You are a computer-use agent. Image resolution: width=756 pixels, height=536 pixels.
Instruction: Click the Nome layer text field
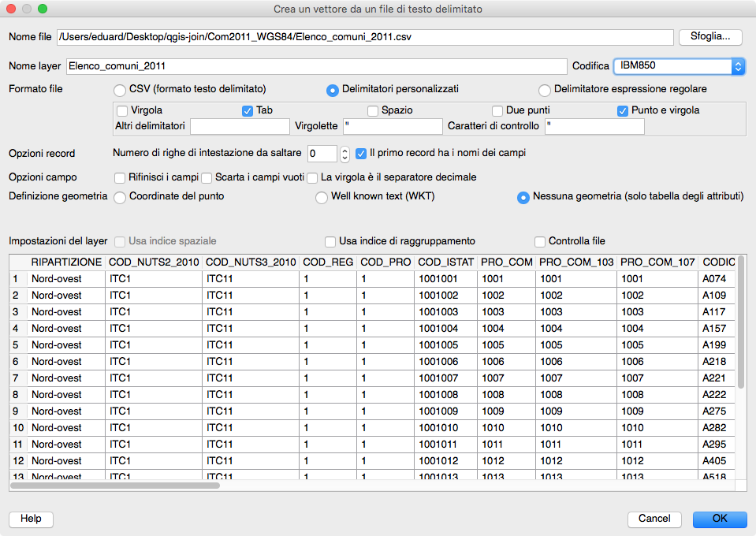[316, 66]
